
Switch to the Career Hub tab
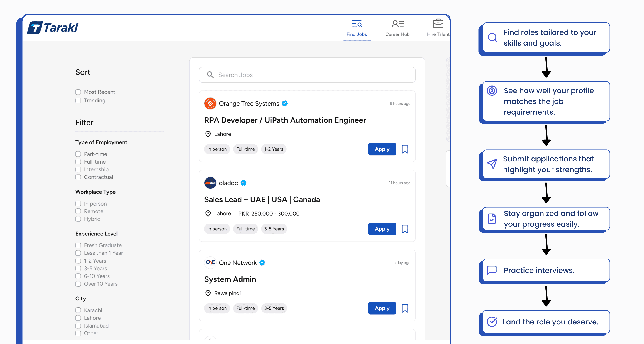coord(397,28)
